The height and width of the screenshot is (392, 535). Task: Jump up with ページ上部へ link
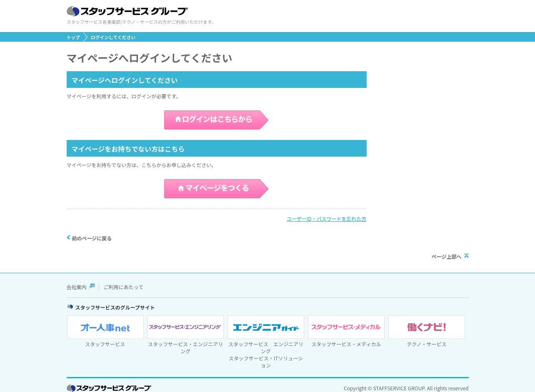tap(446, 257)
